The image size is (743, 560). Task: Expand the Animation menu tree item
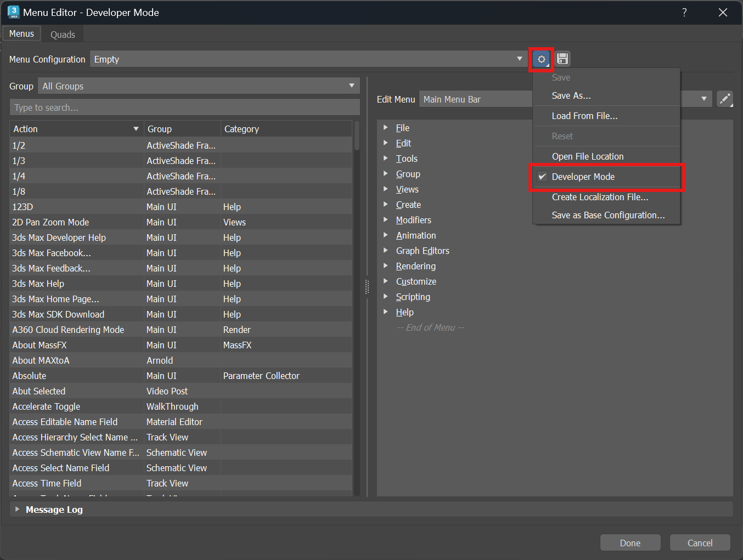386,235
